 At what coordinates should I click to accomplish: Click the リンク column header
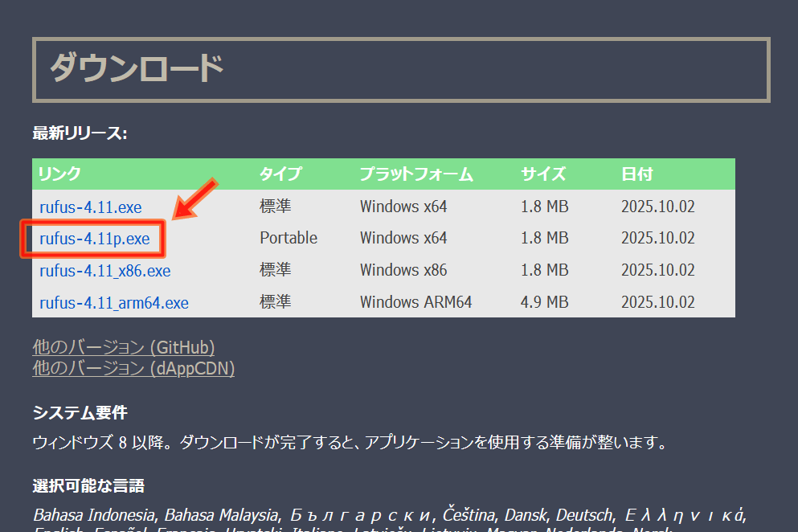coord(59,174)
